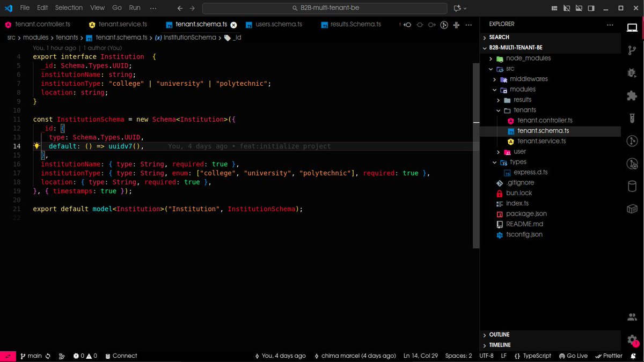Screen dimensions: 644x362
Task: Click the git graph circle icon in editor toolbar
Action: coord(444,25)
